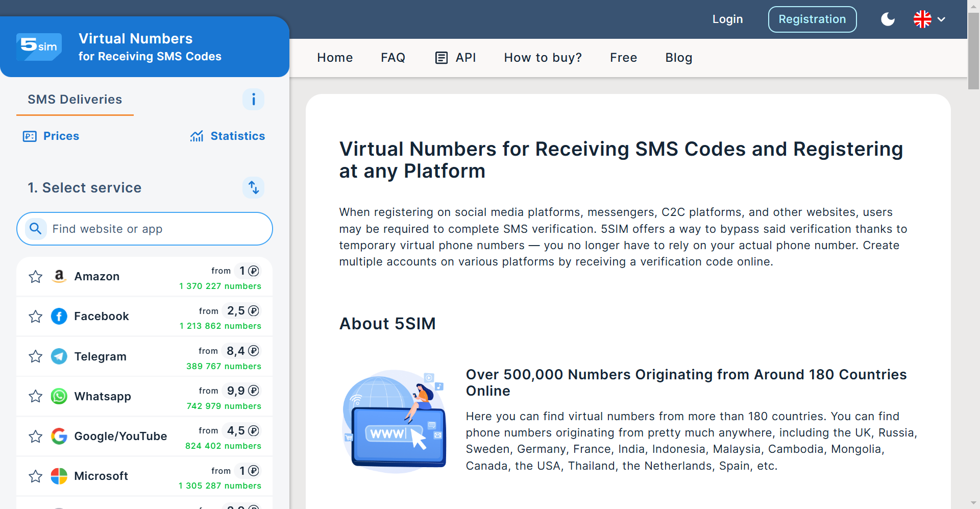Screen dimensions: 980x509
Task: Expand the language flag dropdown
Action: point(929,19)
